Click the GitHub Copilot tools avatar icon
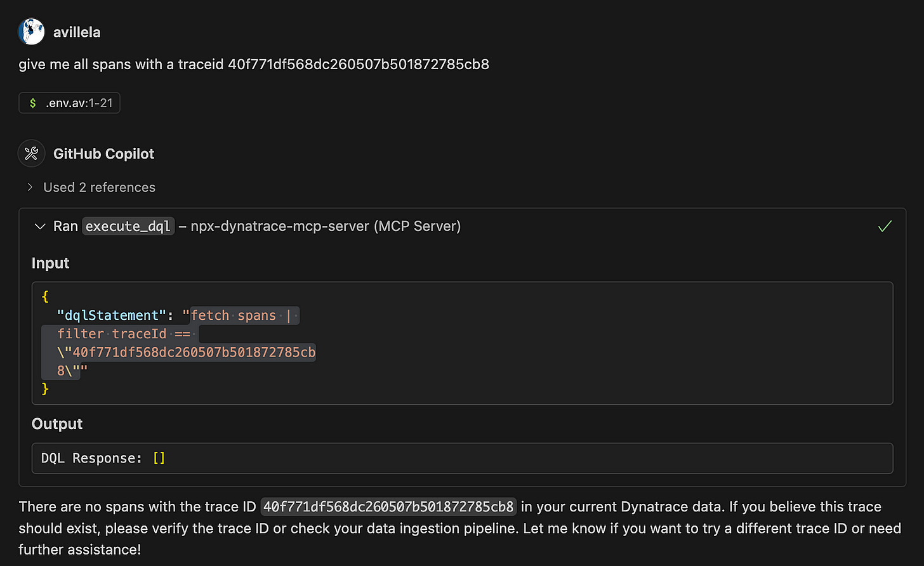The height and width of the screenshot is (566, 924). (32, 154)
